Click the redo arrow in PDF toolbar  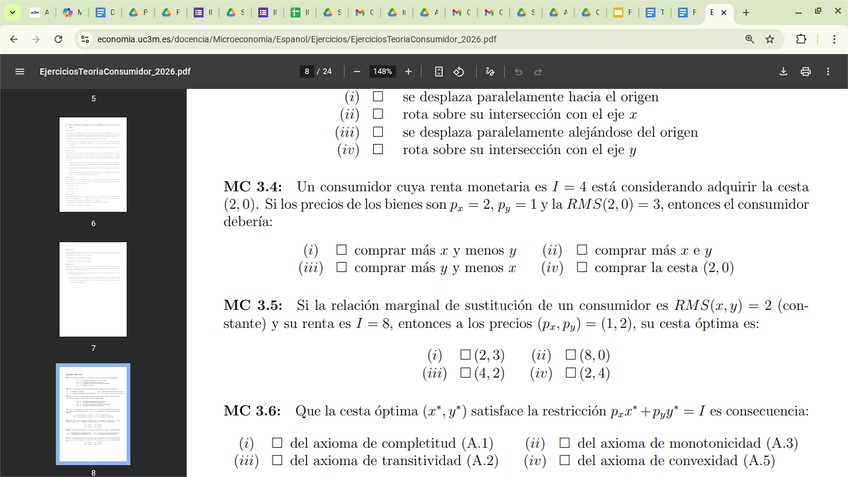(x=538, y=71)
